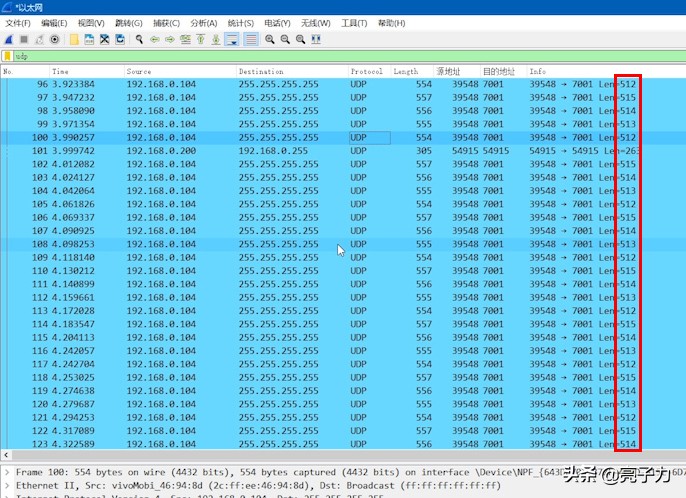Click the Protocol column header
Image resolution: width=686 pixels, height=498 pixels.
368,72
